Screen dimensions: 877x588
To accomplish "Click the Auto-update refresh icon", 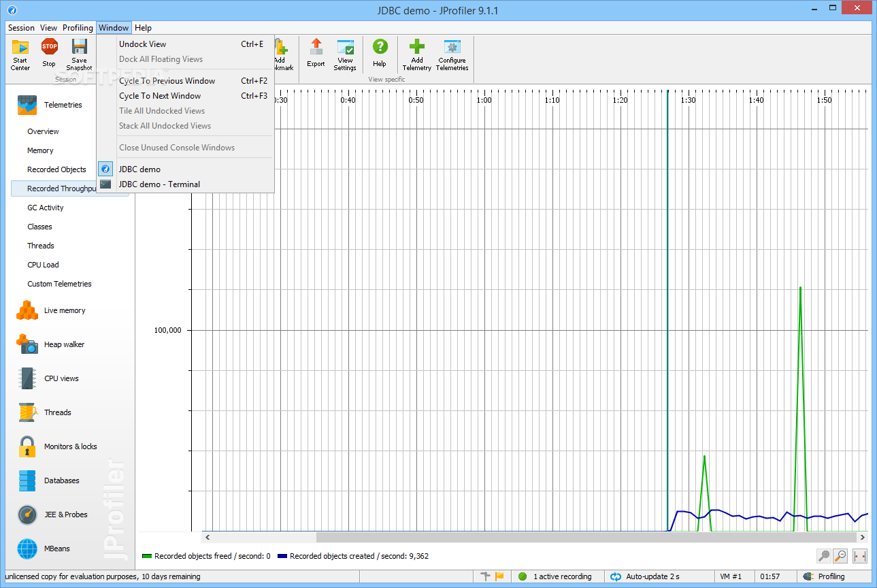I will tap(616, 576).
